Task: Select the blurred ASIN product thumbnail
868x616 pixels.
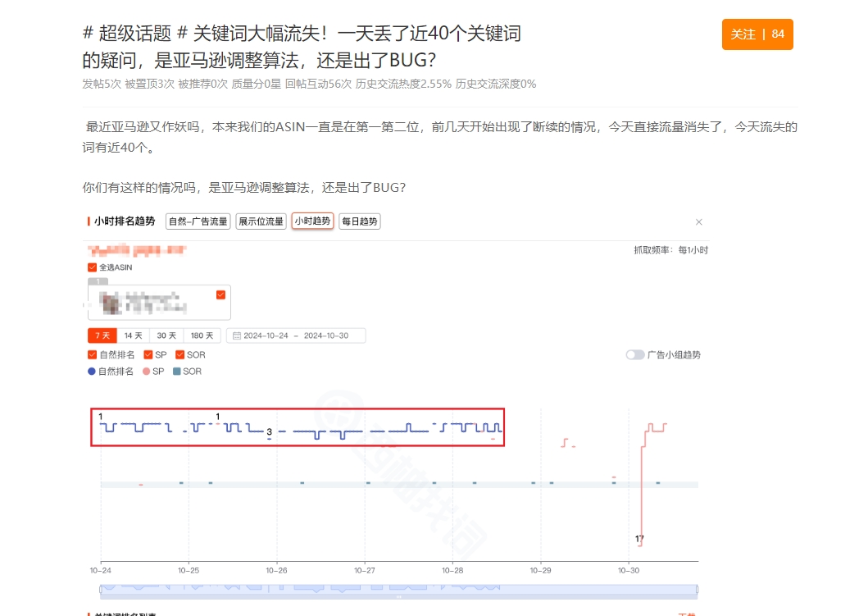Action: pyautogui.click(x=111, y=303)
